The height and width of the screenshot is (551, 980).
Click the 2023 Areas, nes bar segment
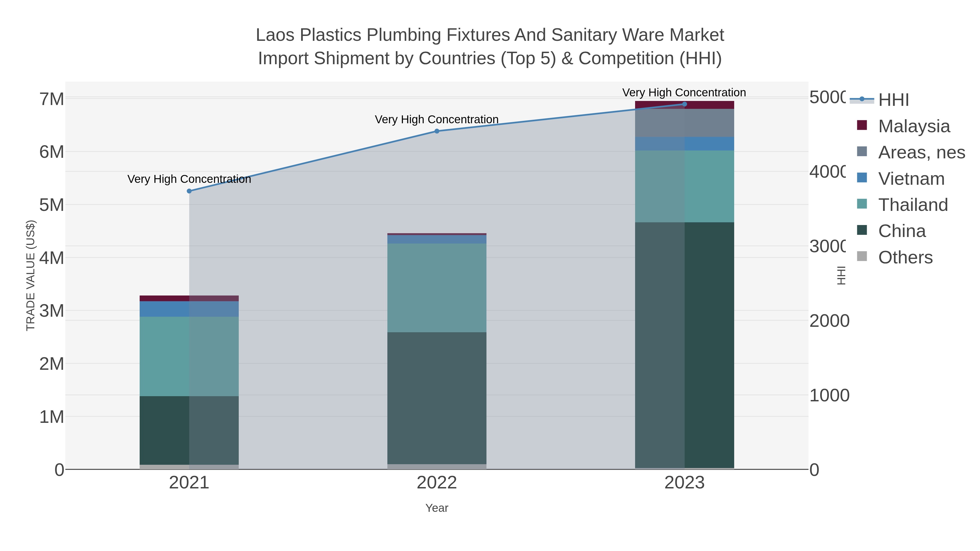click(684, 123)
